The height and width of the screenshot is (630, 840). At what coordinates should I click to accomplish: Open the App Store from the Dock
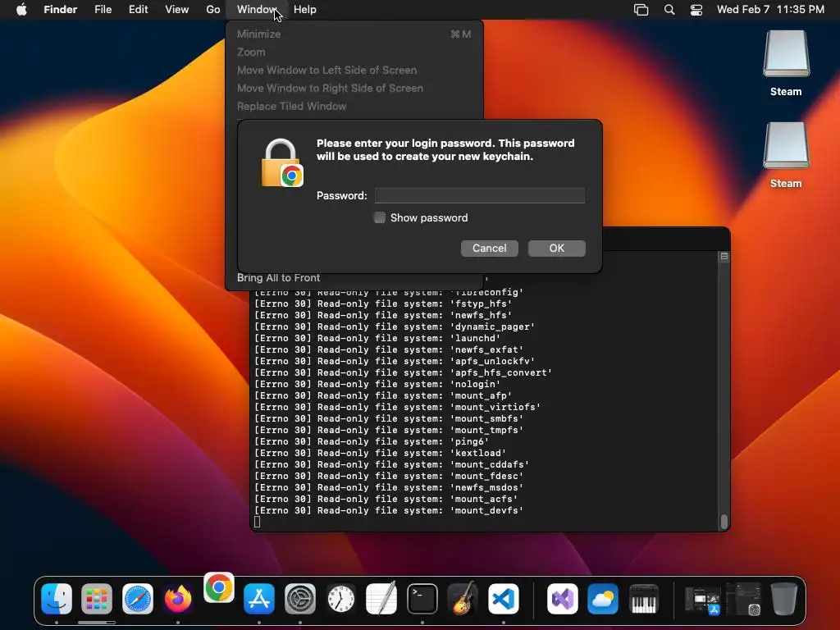(x=259, y=598)
